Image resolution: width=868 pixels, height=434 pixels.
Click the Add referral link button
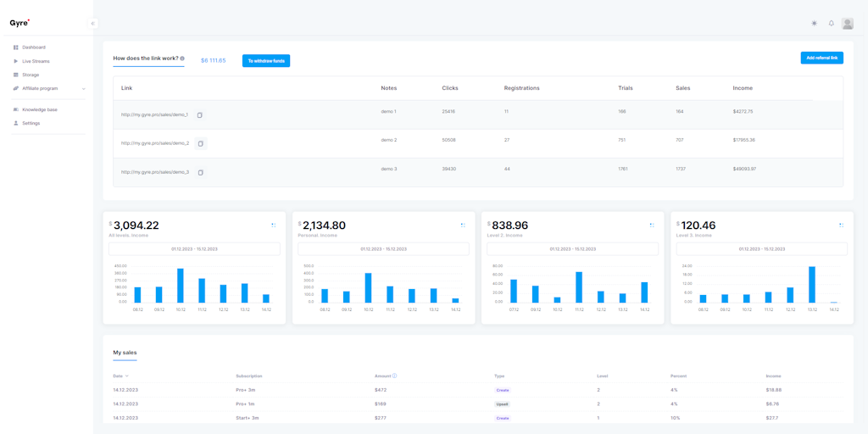coord(821,58)
